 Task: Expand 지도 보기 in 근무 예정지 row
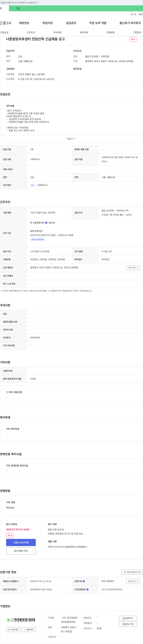pos(133,268)
